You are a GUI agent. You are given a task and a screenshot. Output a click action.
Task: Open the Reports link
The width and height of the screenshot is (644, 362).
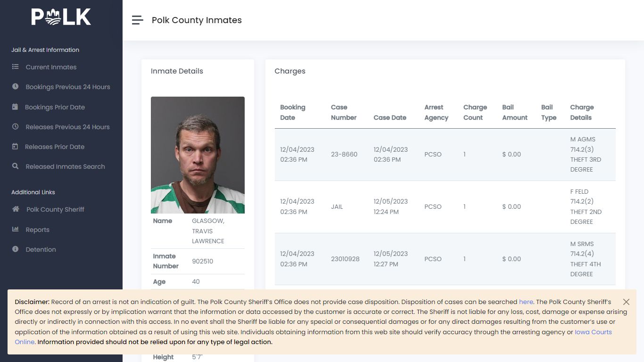[38, 230]
